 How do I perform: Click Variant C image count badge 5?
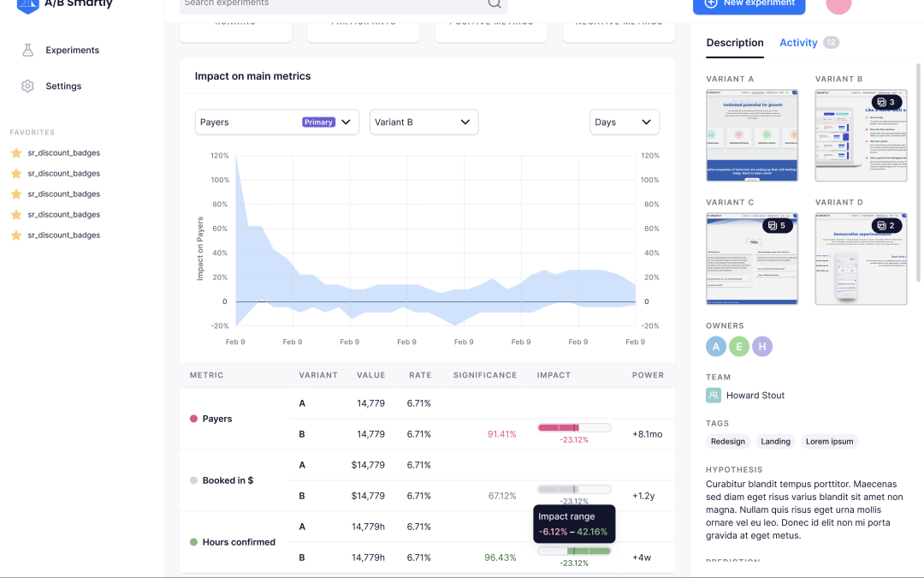coord(777,225)
